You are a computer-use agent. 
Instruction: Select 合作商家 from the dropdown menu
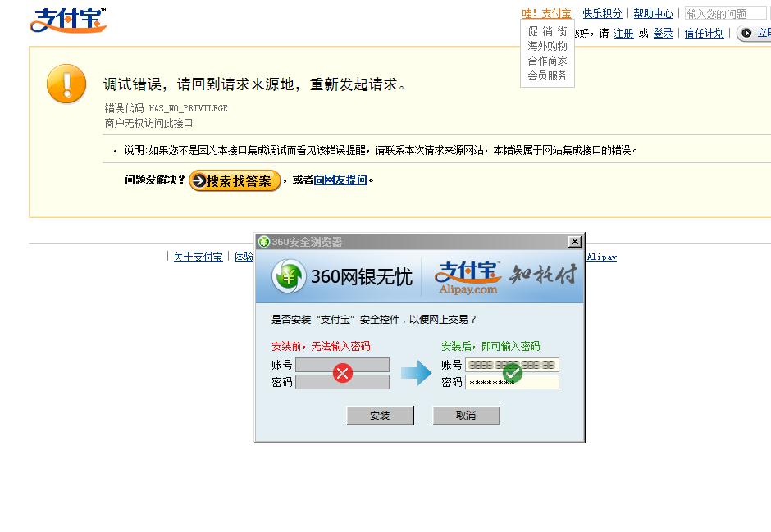pyautogui.click(x=547, y=61)
